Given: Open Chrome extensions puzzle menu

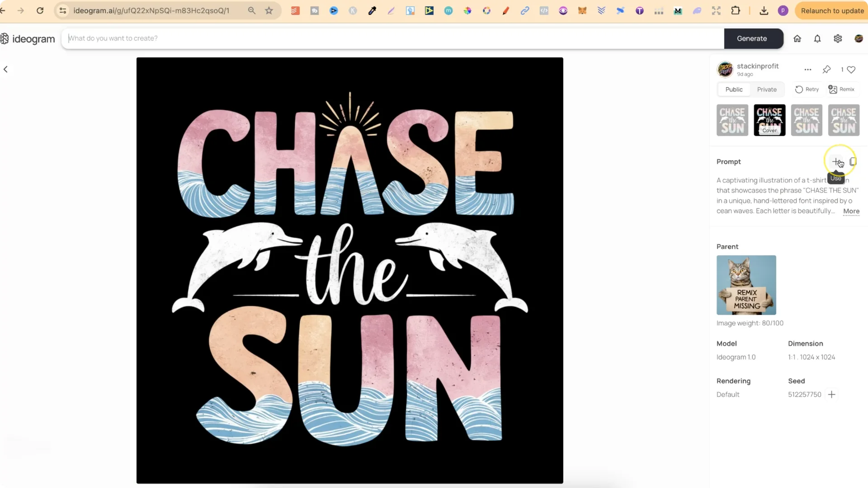Looking at the screenshot, I should coord(736,10).
